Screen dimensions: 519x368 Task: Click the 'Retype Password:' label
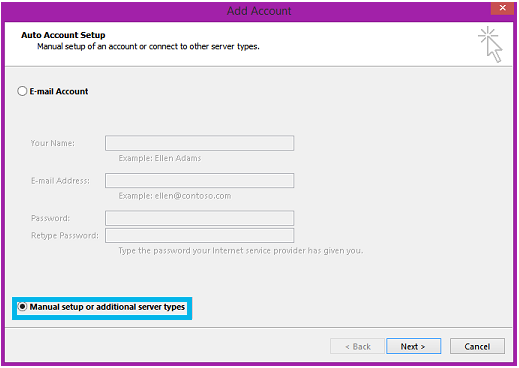click(x=65, y=236)
